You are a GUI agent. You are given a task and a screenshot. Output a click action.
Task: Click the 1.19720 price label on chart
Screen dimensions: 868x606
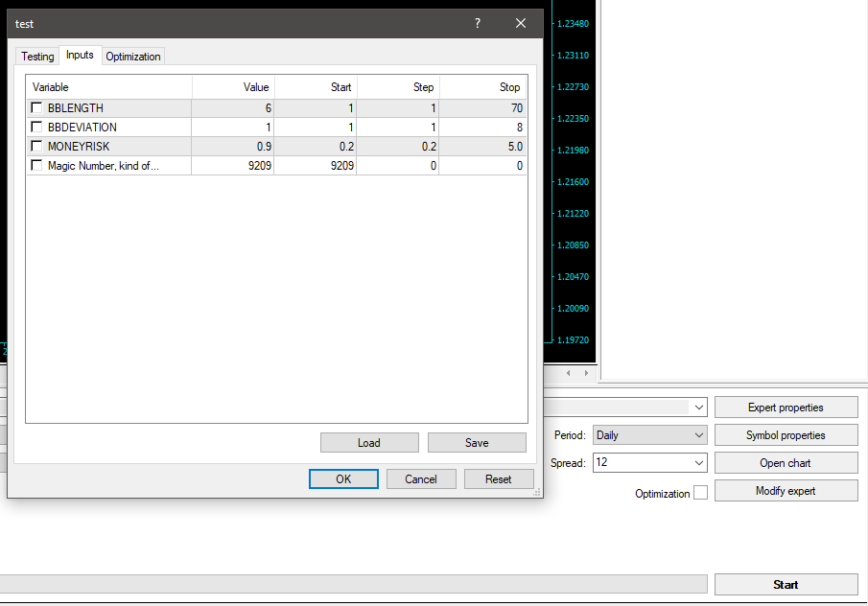(573, 339)
